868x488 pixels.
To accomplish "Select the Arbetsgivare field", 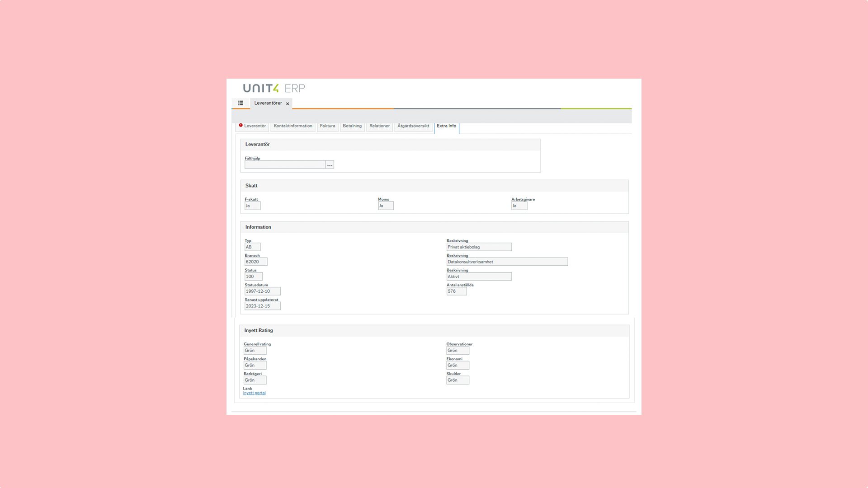I will [x=519, y=206].
